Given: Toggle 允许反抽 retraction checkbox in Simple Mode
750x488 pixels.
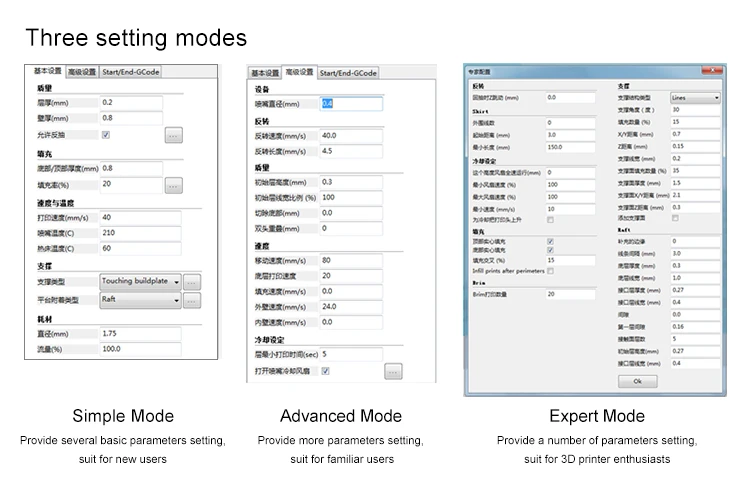Looking at the screenshot, I should (106, 135).
